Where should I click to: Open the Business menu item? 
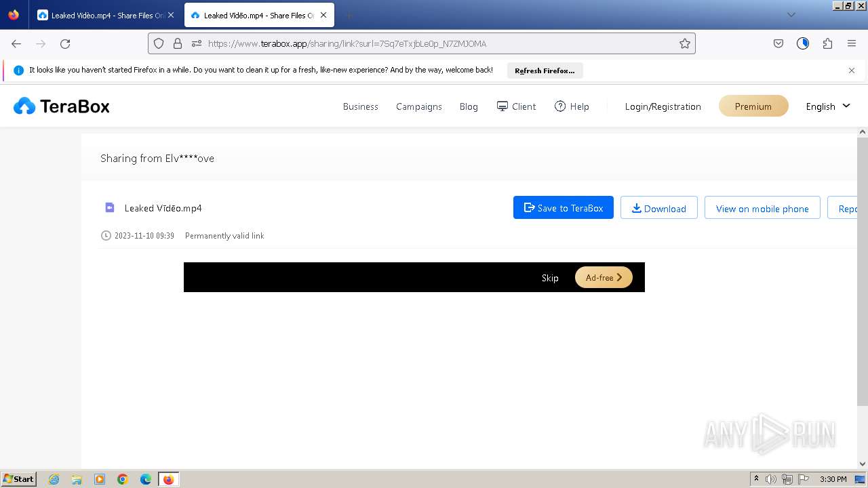(361, 106)
